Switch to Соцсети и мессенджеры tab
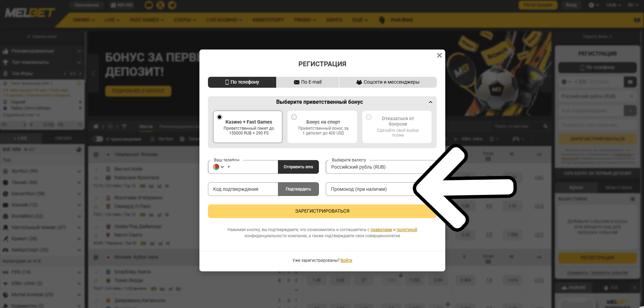 pyautogui.click(x=388, y=82)
